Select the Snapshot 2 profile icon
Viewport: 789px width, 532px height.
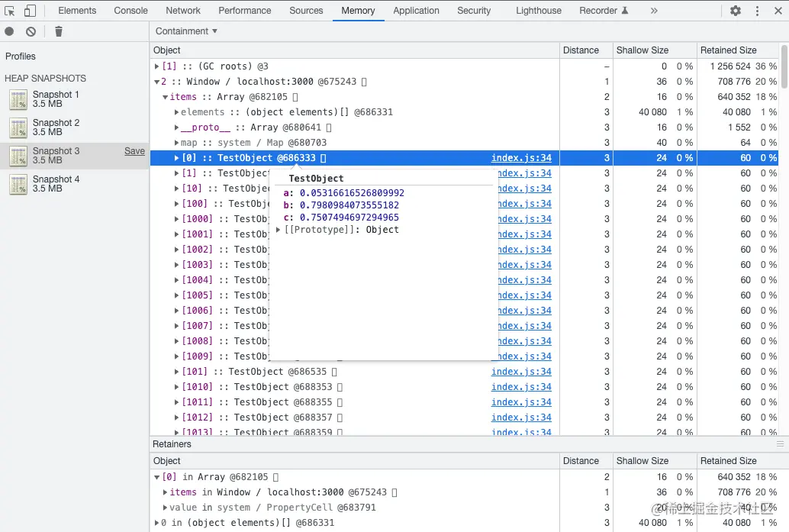click(18, 127)
